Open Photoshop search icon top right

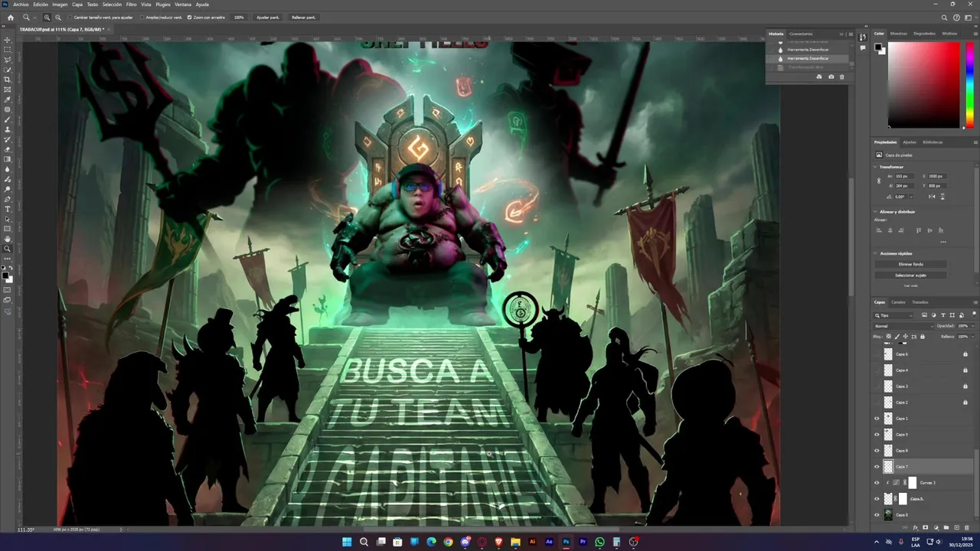tap(945, 17)
